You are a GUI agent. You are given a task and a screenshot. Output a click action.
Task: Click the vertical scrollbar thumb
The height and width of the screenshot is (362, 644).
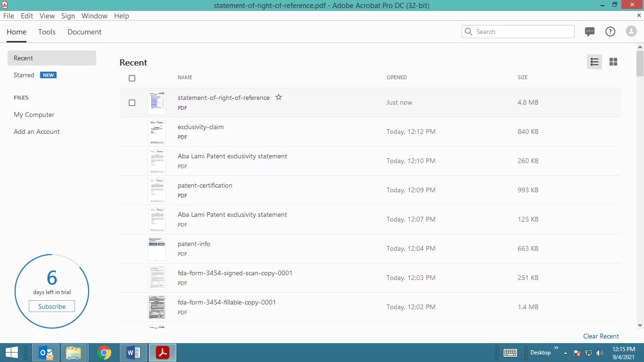point(640,63)
